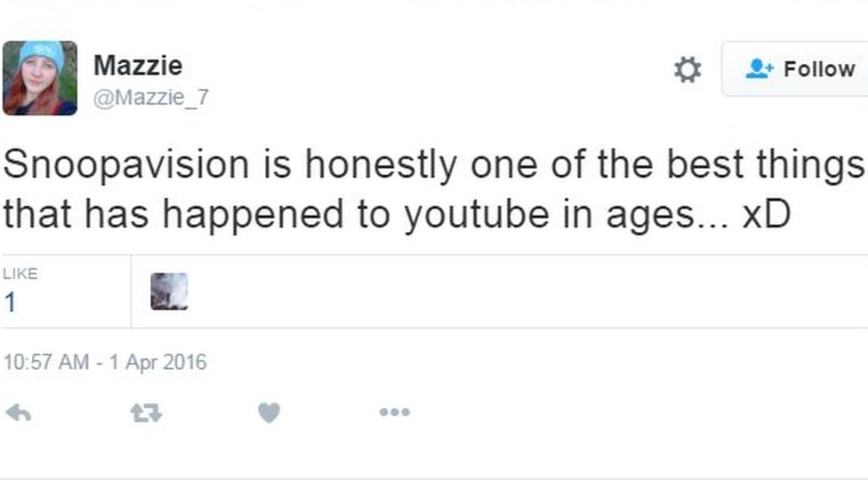
Task: Open the avatar of the user who liked
Action: (x=169, y=292)
